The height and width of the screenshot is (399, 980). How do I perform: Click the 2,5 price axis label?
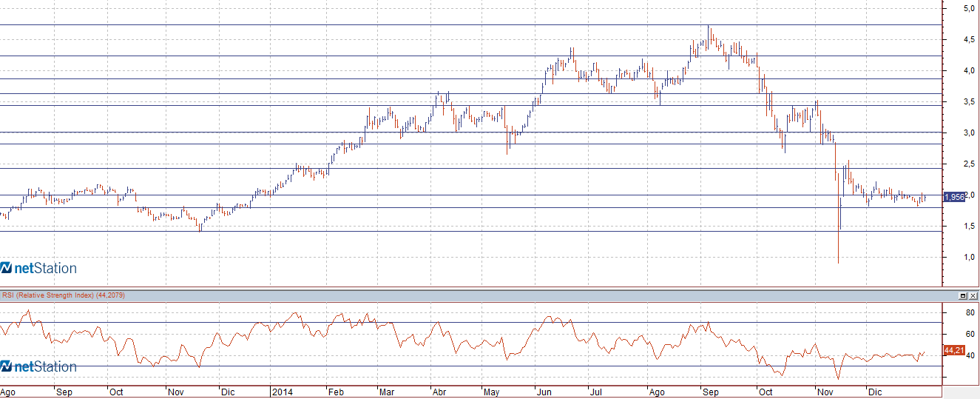pyautogui.click(x=968, y=164)
